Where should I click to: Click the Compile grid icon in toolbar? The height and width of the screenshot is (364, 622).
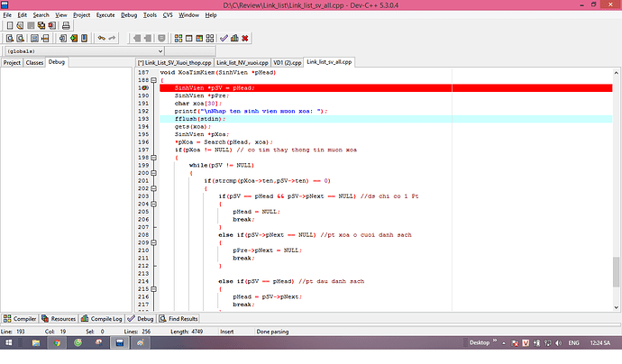[x=178, y=38]
